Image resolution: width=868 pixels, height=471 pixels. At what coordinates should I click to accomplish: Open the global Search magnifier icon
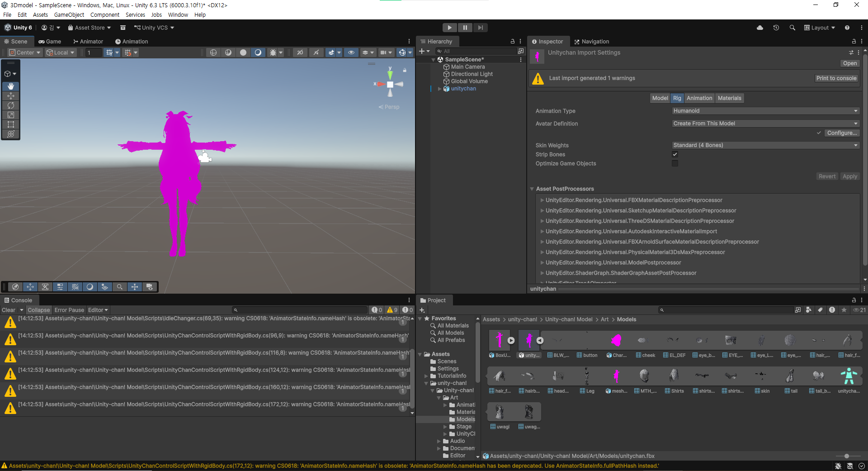[x=793, y=28]
